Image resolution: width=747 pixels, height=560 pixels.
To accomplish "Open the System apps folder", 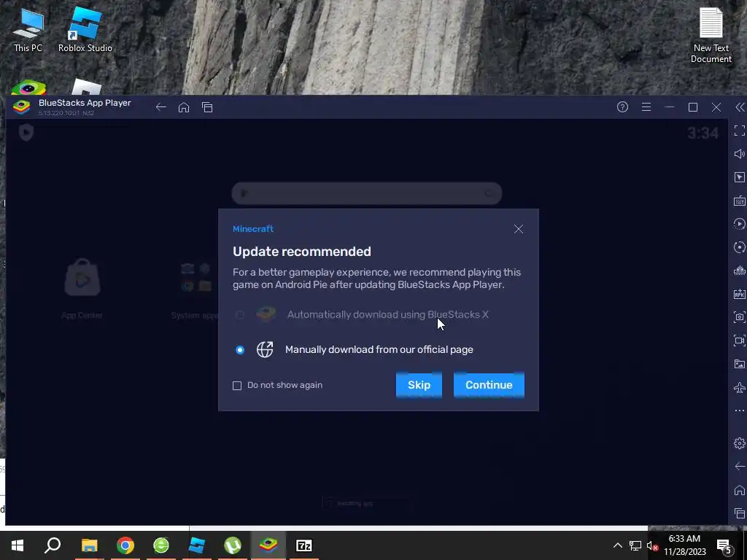I will (x=196, y=290).
